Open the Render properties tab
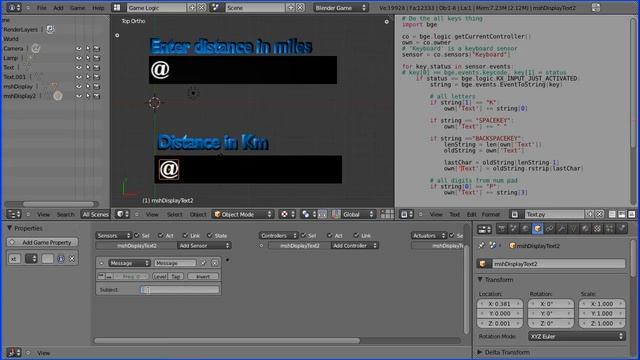Screen dimensions: 640x360 click(x=502, y=229)
